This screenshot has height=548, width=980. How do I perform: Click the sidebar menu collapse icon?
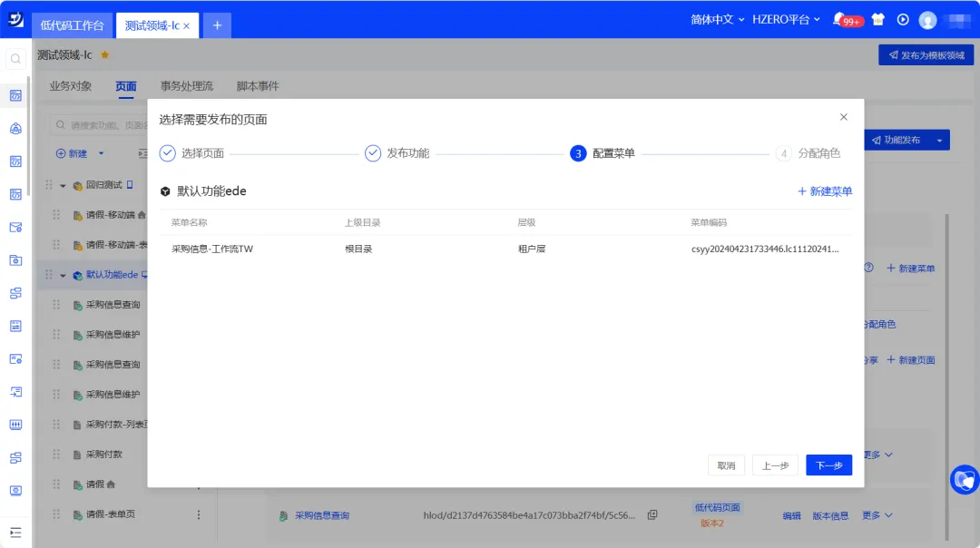point(15,533)
